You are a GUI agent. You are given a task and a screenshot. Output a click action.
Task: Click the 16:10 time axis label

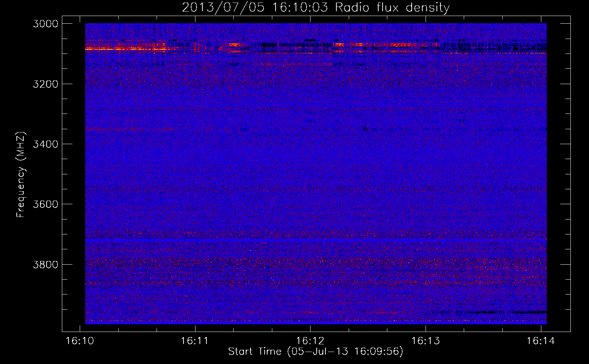click(x=80, y=341)
